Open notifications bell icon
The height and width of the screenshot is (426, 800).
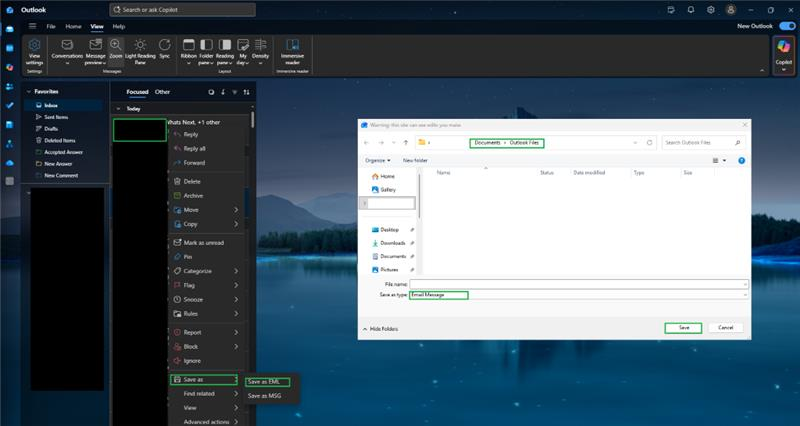691,10
